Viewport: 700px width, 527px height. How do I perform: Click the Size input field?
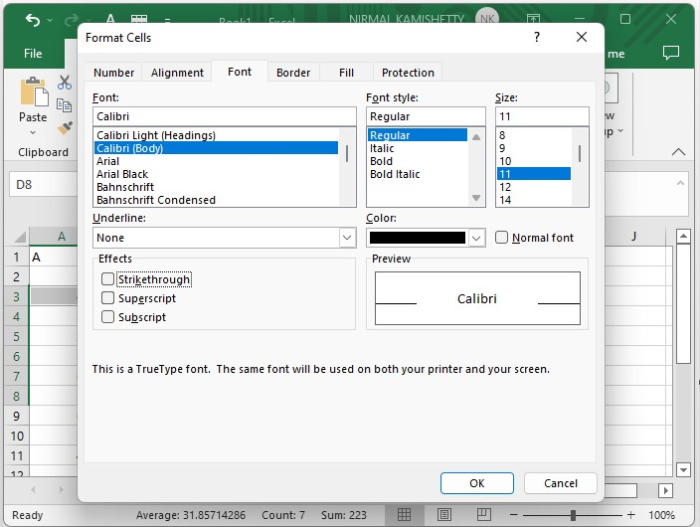point(542,116)
